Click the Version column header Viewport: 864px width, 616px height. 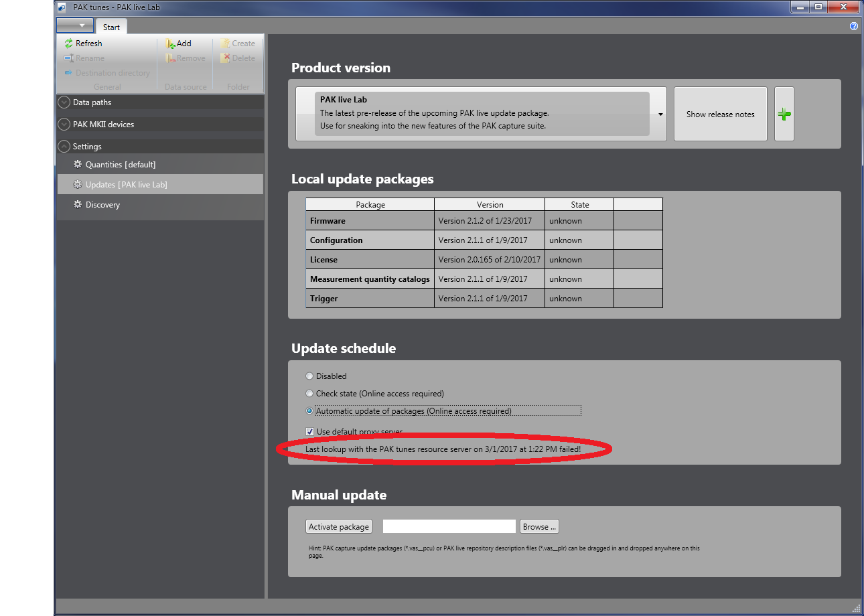click(490, 205)
